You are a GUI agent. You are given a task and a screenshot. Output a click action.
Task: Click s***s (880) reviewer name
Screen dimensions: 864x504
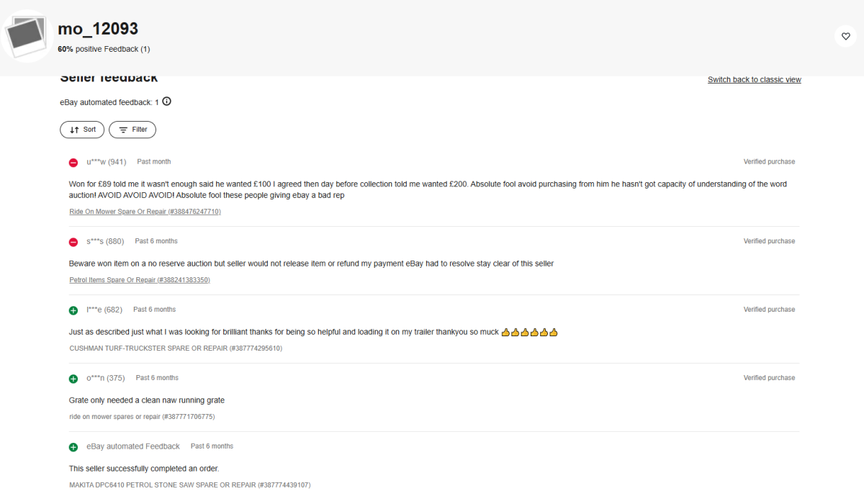[105, 241]
